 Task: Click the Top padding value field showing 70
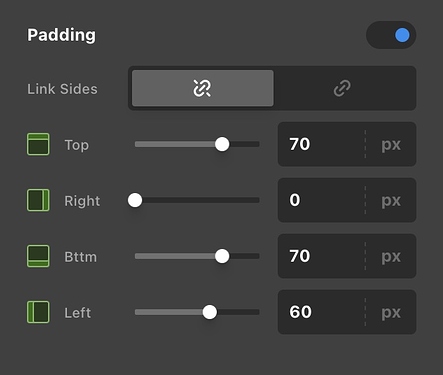(x=321, y=144)
